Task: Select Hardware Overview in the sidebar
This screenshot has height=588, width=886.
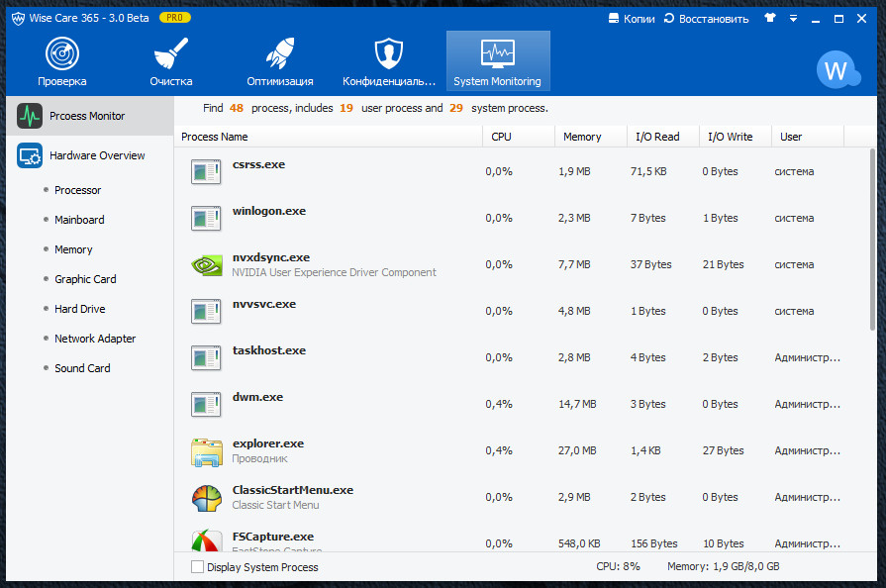Action: [x=90, y=155]
